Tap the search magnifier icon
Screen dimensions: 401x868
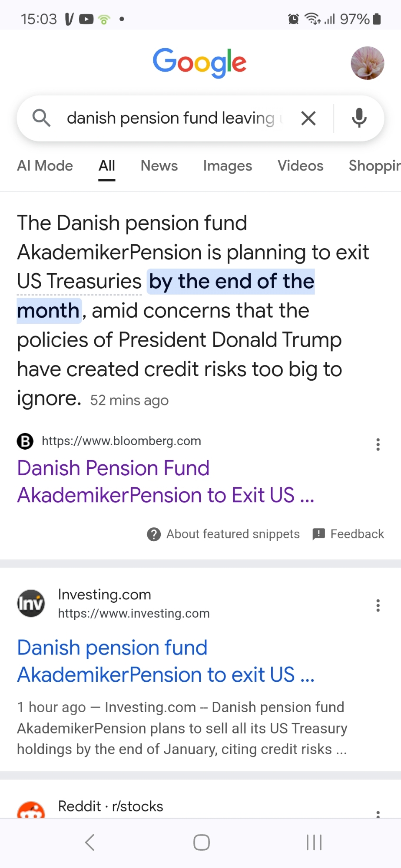(41, 118)
